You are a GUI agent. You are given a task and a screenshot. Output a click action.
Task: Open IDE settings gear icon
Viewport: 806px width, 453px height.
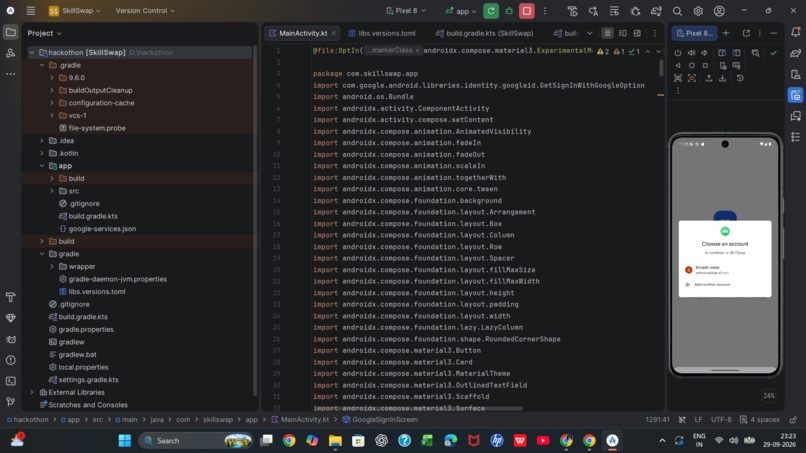point(698,11)
